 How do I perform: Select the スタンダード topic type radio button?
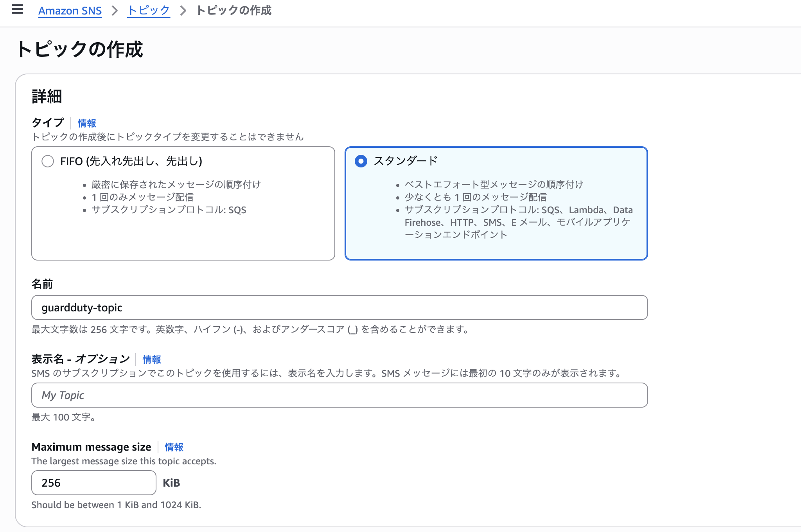361,161
